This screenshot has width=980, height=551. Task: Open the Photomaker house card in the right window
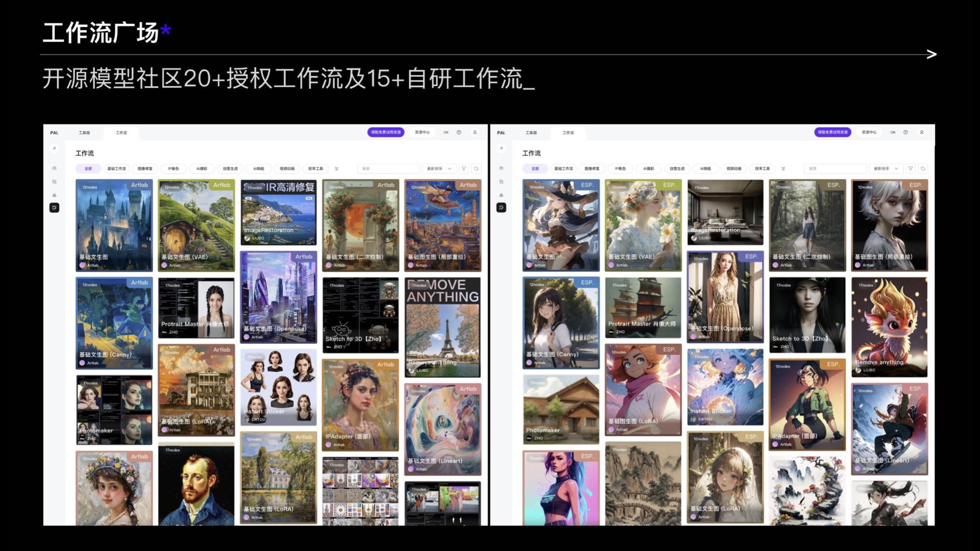[x=561, y=410]
